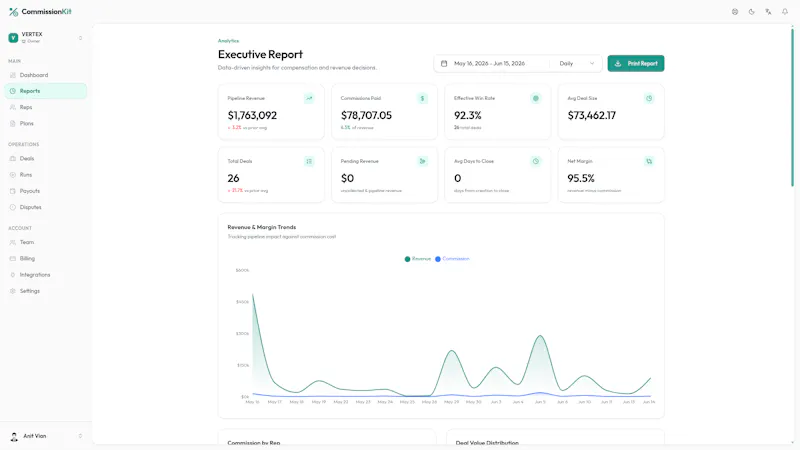Click the $1,763,092 pipeline revenue value
Screen dimensions: 800x450
252,115
